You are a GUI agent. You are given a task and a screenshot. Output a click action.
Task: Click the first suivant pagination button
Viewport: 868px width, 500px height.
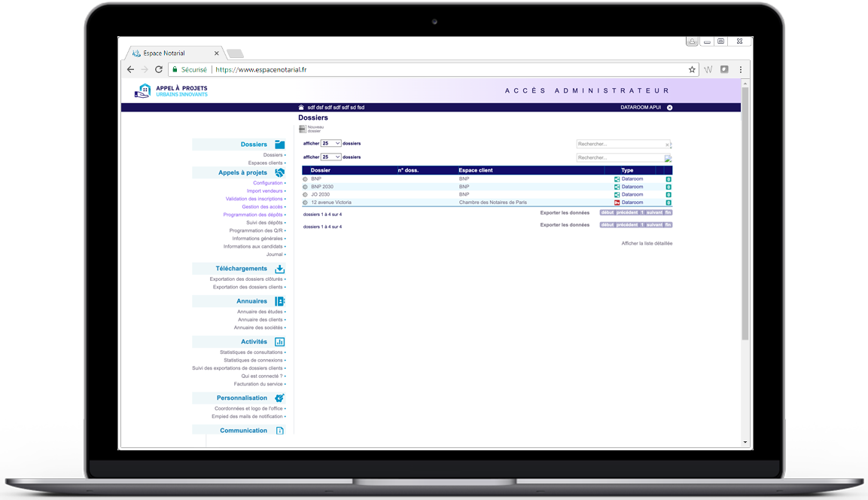(x=654, y=213)
